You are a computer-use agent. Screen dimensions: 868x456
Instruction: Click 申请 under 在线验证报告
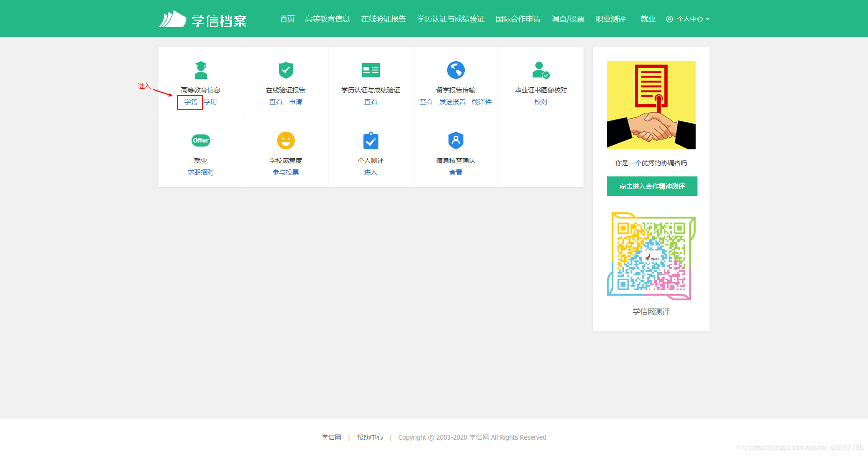[296, 101]
